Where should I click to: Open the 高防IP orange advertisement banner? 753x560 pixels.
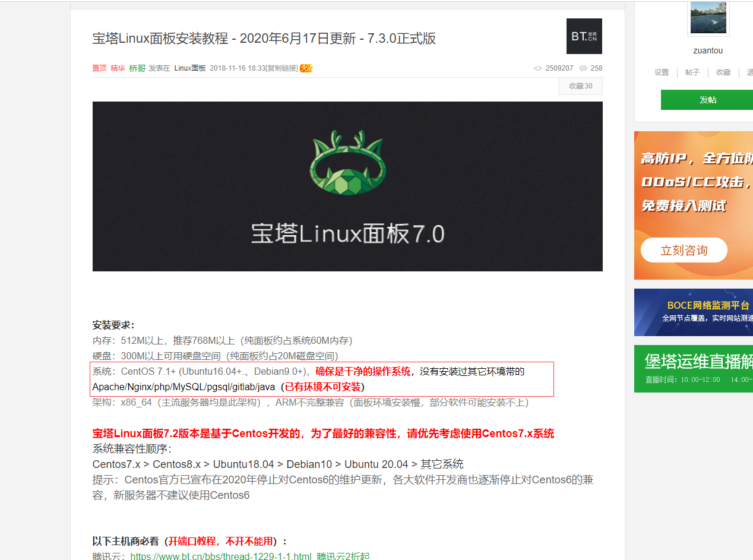[694, 205]
